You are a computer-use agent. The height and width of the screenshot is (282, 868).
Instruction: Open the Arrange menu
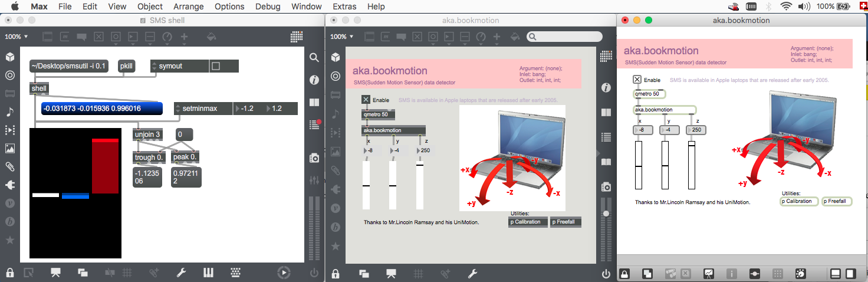(188, 6)
